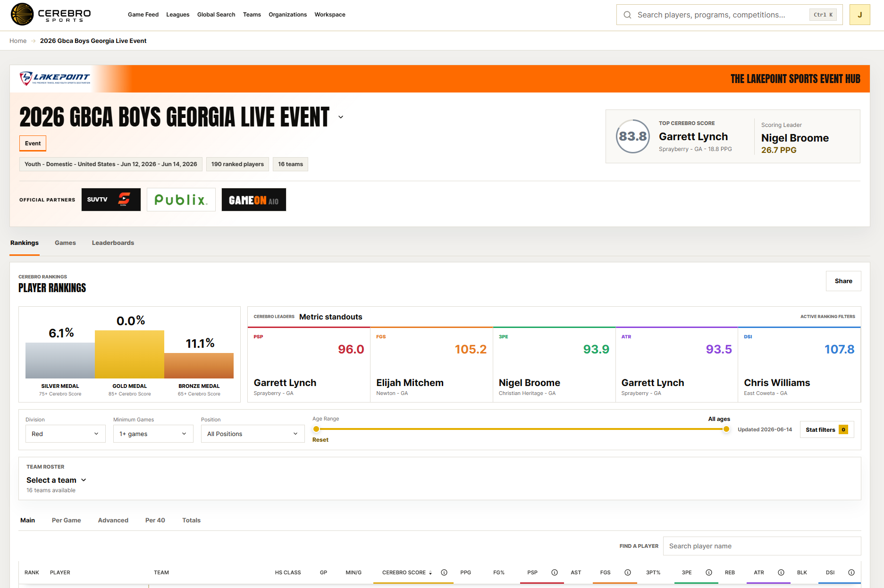Open the Publix partner logo
884x588 pixels.
point(181,200)
